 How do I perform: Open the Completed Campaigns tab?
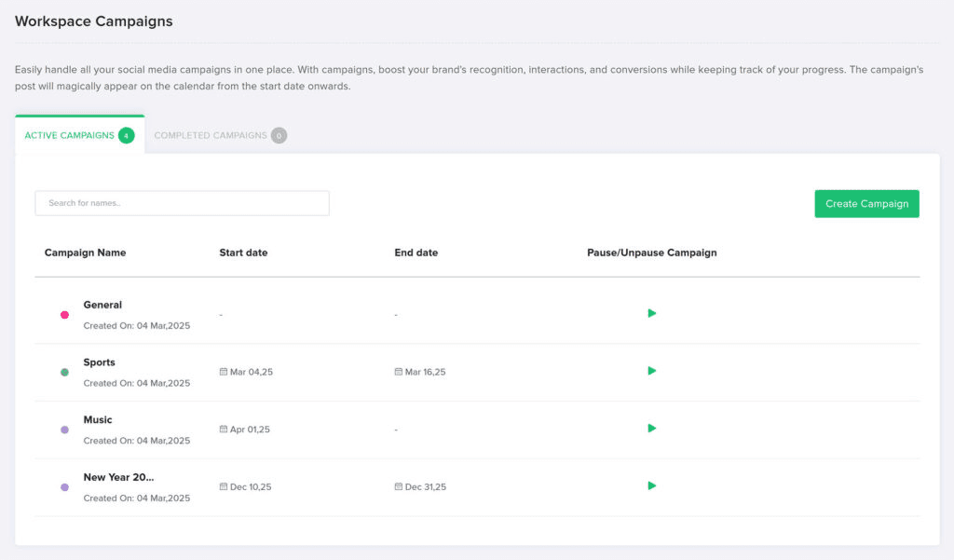[x=220, y=135]
